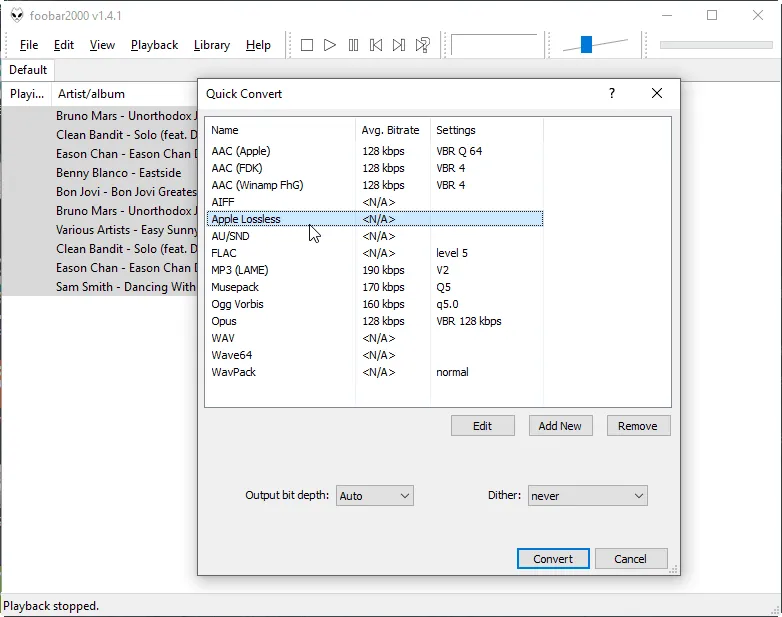Maximize the foobar2000 window
The height and width of the screenshot is (617, 782).
click(712, 15)
